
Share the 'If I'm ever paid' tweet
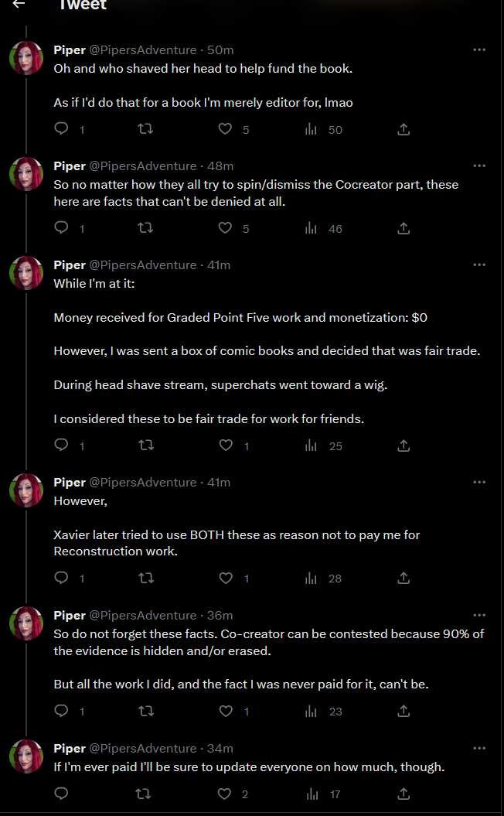tap(403, 794)
